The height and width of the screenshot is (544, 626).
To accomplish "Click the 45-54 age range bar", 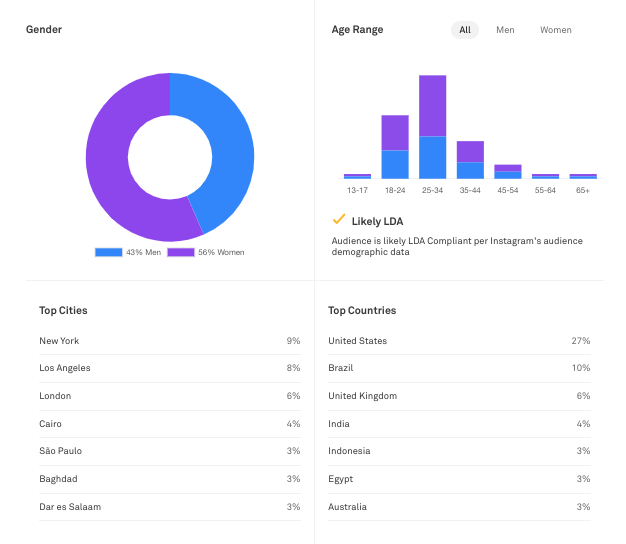I will pos(508,171).
